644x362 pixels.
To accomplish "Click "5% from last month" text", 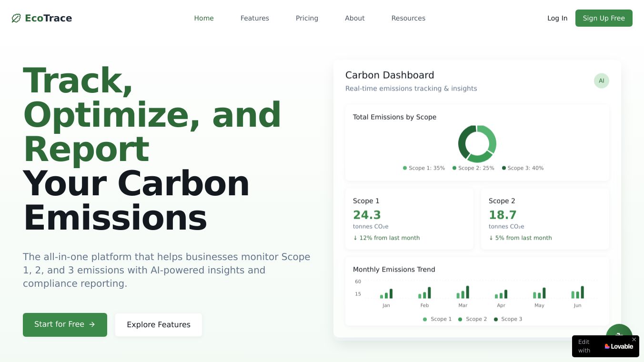I will point(520,238).
